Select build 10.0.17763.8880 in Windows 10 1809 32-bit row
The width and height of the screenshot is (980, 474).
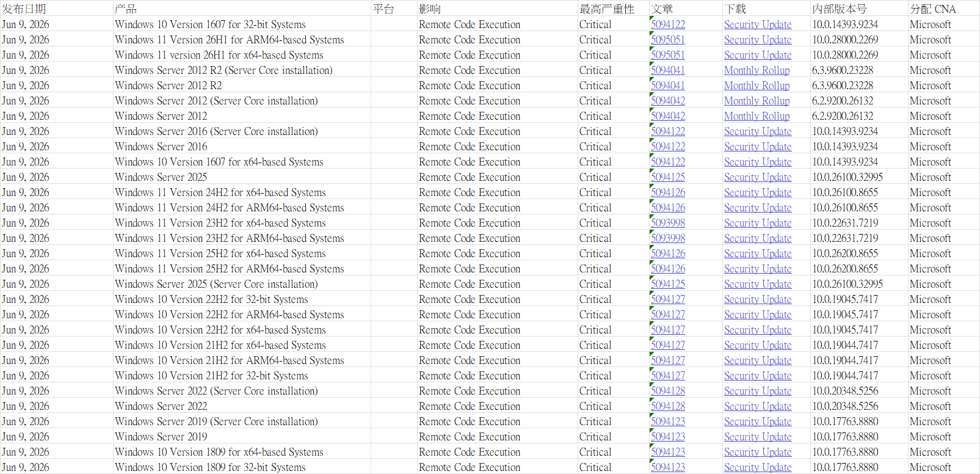[x=859, y=467]
